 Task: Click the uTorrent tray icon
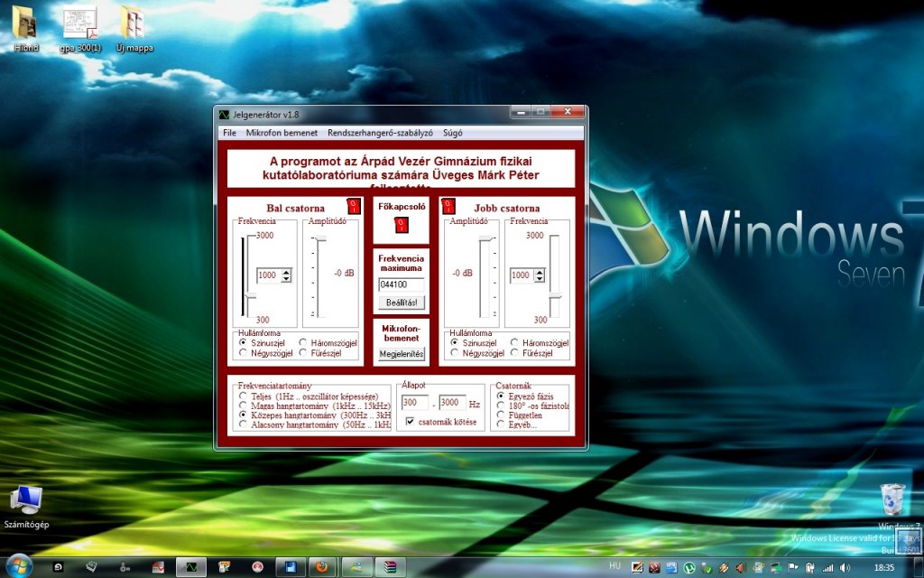pos(688,567)
